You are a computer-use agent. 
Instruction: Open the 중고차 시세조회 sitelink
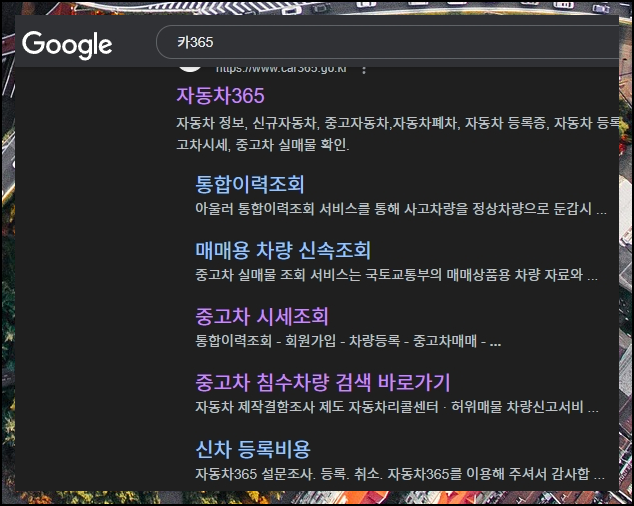point(262,316)
